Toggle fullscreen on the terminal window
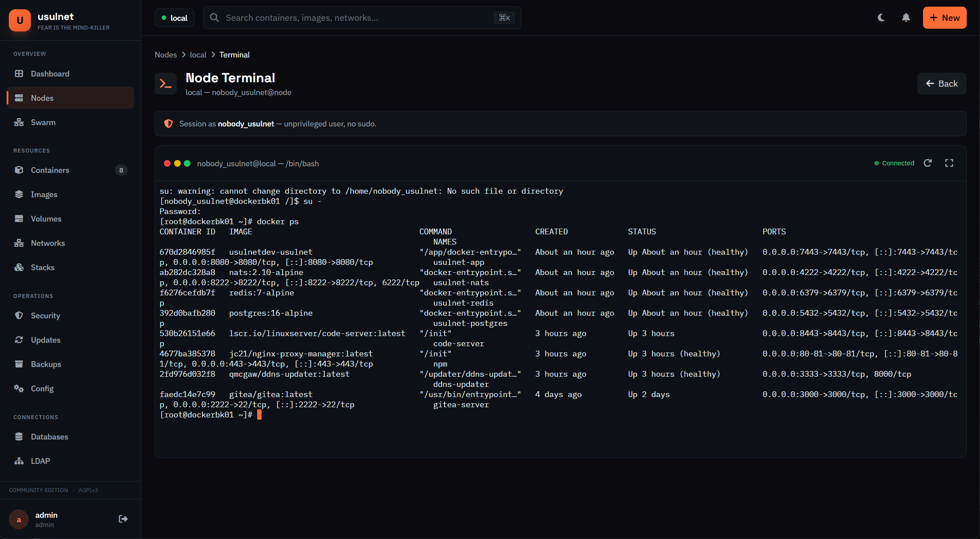The width and height of the screenshot is (980, 539). tap(949, 163)
